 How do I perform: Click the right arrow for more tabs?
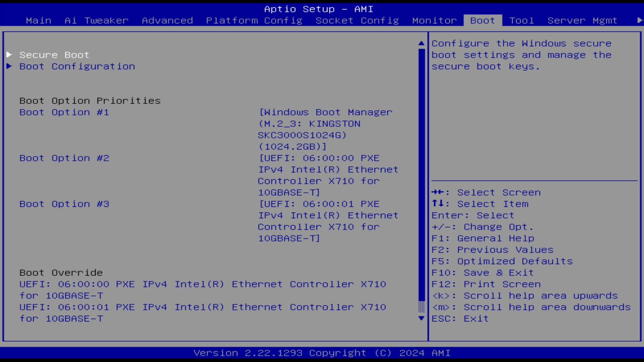click(x=639, y=21)
